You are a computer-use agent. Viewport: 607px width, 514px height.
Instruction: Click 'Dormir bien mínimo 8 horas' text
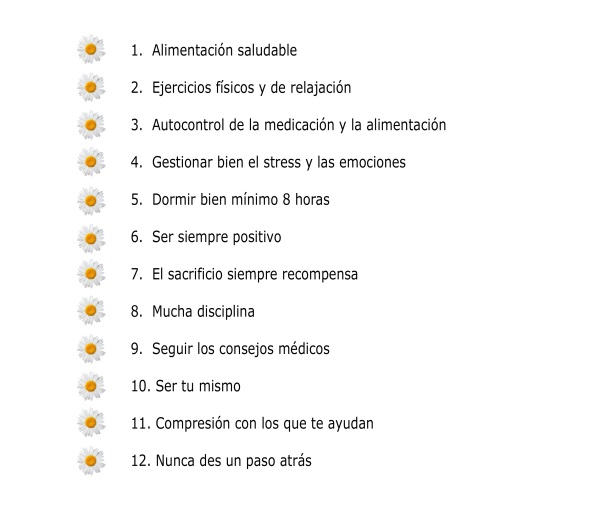240,200
